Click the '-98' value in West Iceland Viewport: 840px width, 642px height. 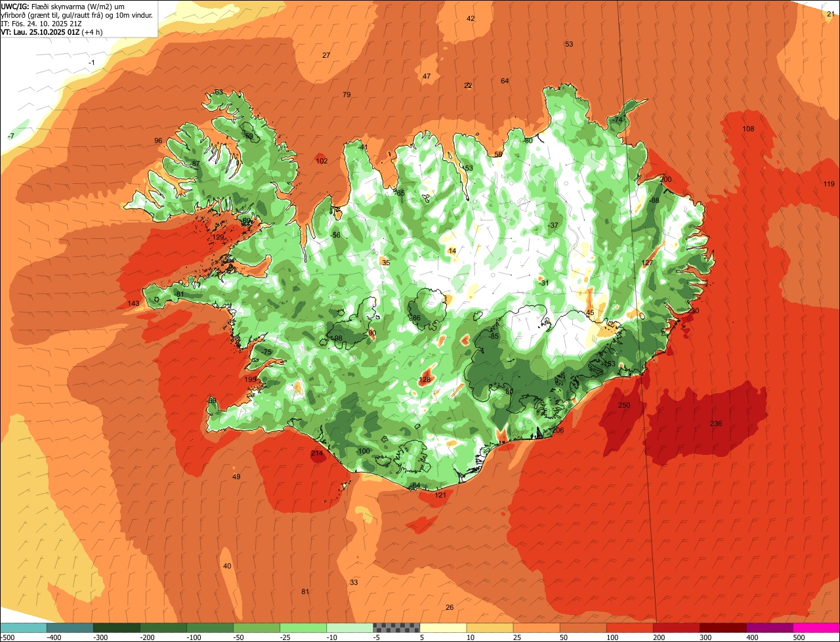(x=337, y=339)
